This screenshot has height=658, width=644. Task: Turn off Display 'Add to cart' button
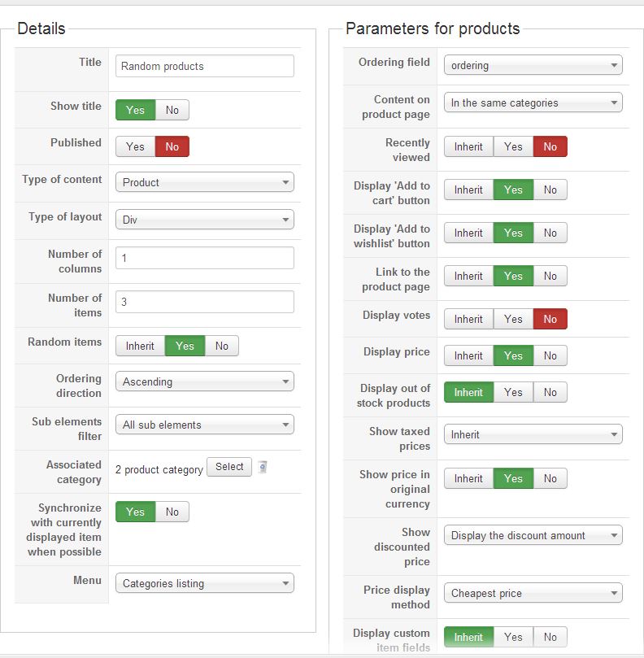[550, 190]
